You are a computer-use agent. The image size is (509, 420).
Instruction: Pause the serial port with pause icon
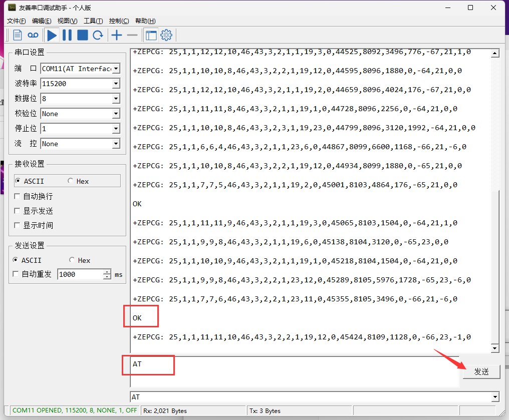[67, 35]
